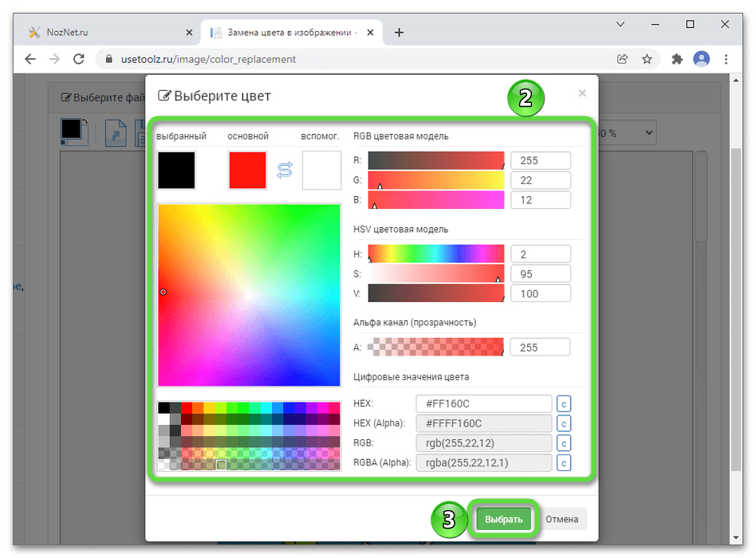
Task: Switch to the NozNet.ru tab
Action: pyautogui.click(x=110, y=33)
